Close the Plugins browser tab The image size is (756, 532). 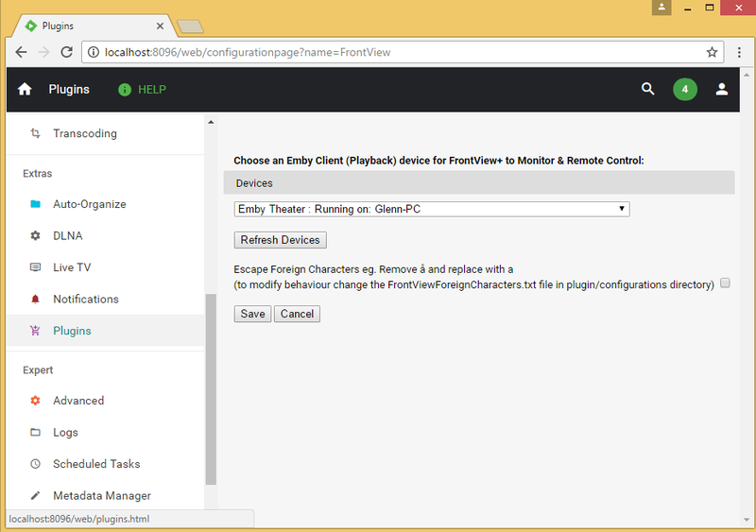[160, 26]
